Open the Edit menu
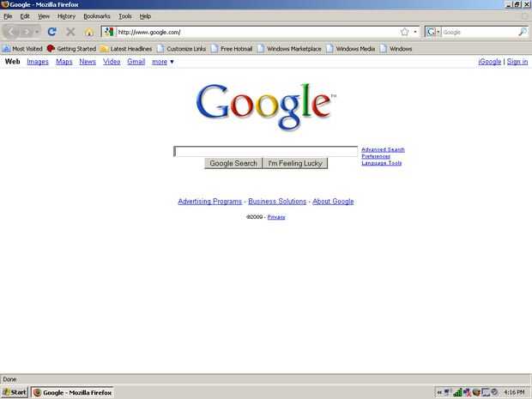The image size is (532, 399). pos(25,16)
